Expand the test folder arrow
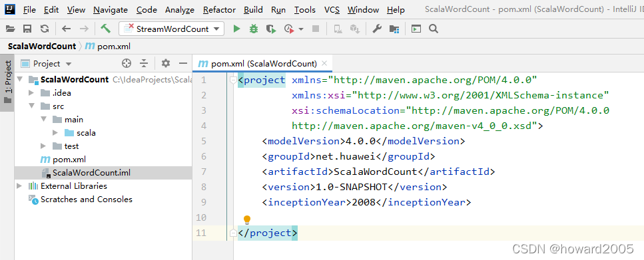Image resolution: width=644 pixels, height=260 pixels. point(43,146)
